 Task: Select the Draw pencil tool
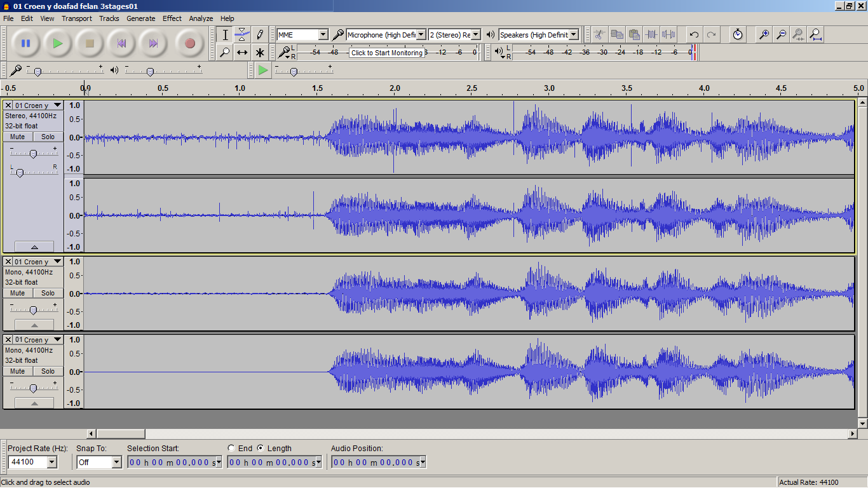(259, 35)
